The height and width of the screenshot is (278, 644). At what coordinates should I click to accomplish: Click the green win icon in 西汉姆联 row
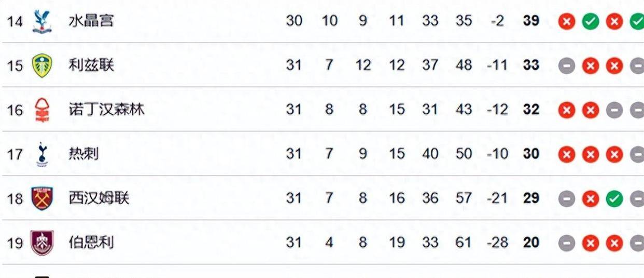click(x=614, y=198)
